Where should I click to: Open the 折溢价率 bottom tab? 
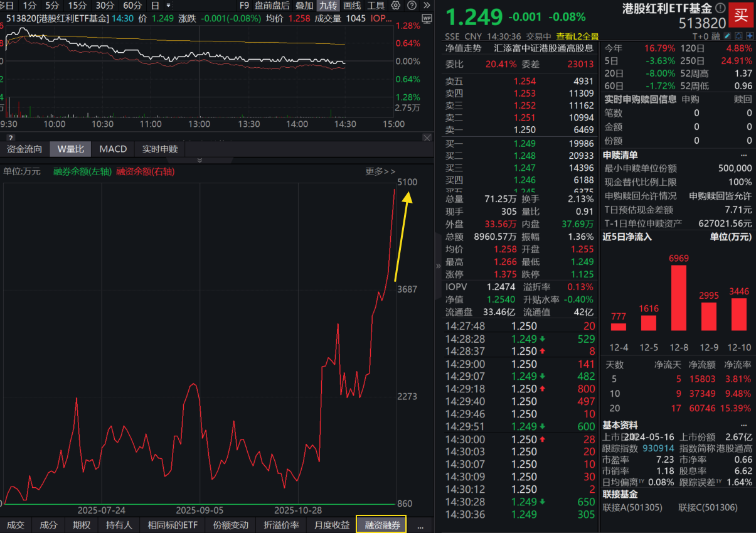tap(281, 525)
